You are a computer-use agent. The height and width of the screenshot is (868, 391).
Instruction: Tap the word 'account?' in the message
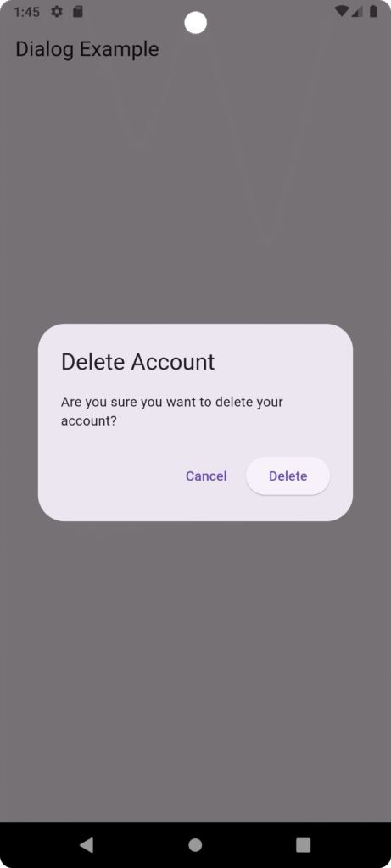pos(88,420)
